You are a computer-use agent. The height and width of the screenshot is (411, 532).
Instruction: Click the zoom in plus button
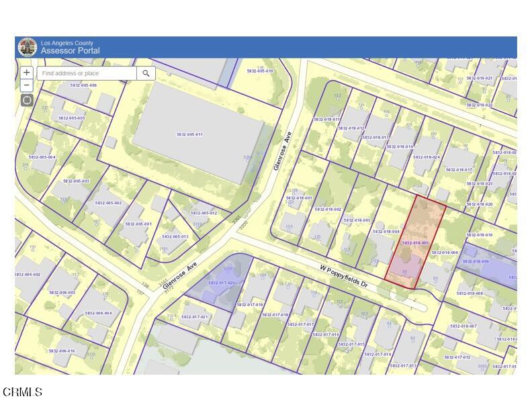pyautogui.click(x=27, y=73)
